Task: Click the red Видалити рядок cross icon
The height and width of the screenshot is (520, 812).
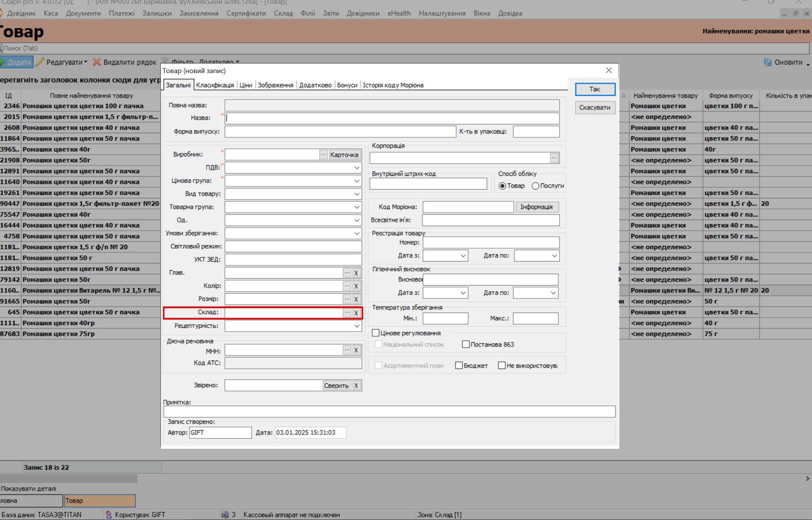Action: pyautogui.click(x=97, y=62)
